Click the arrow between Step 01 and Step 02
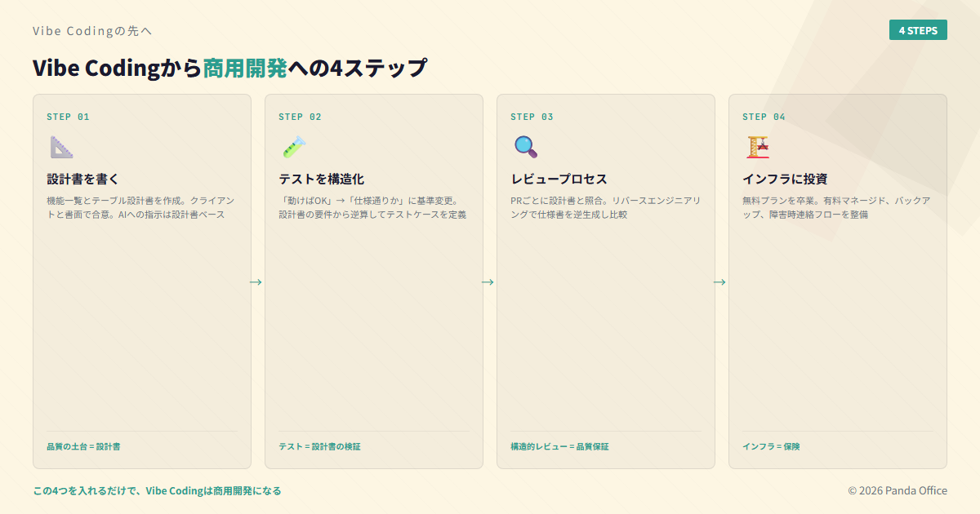The image size is (980, 514). (256, 281)
